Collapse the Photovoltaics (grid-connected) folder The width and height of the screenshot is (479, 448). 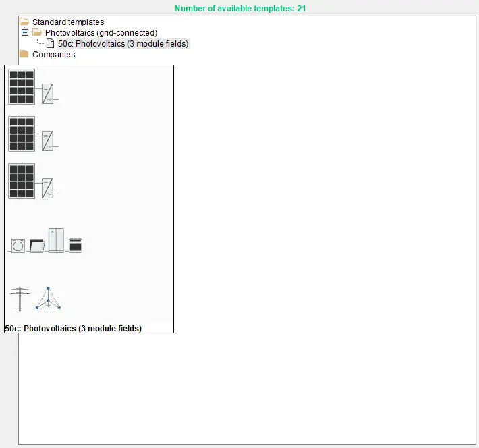coord(25,32)
